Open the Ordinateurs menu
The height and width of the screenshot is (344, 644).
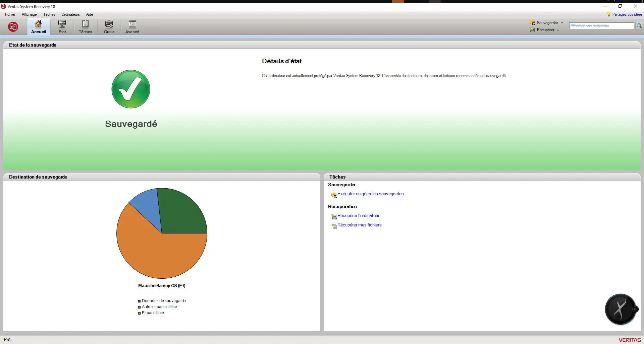click(x=70, y=14)
